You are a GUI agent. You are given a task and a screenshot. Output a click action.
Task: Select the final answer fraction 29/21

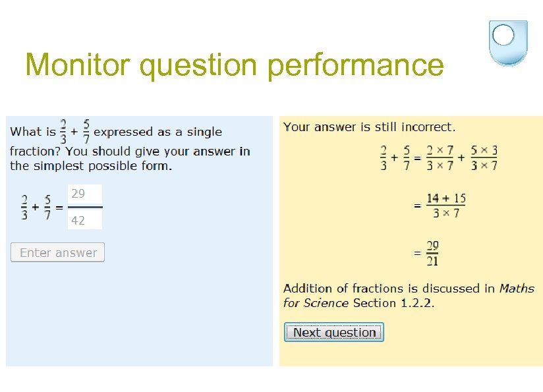(432, 252)
